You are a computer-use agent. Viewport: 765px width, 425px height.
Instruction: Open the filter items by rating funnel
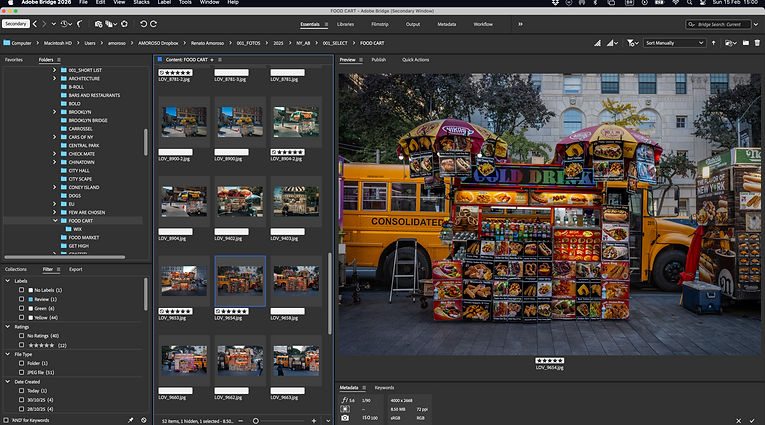click(632, 43)
